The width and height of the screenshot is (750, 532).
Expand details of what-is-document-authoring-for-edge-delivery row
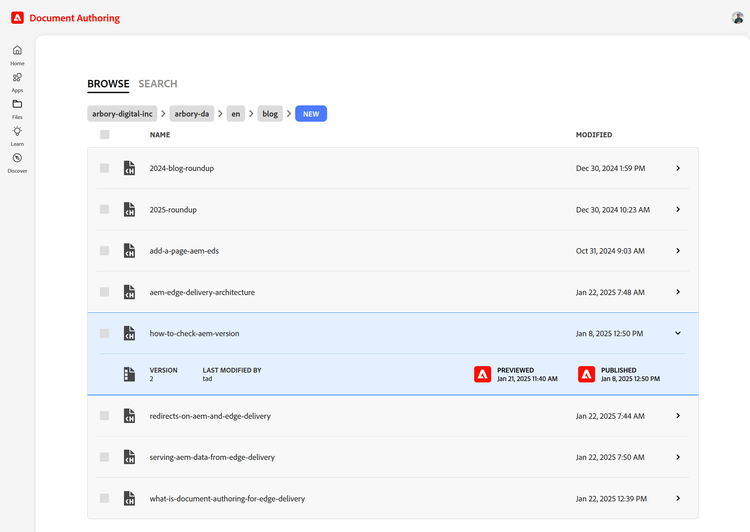point(678,498)
